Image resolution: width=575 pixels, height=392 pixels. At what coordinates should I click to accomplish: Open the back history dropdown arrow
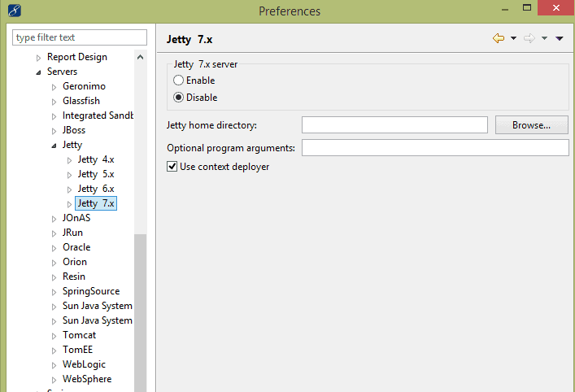point(513,39)
